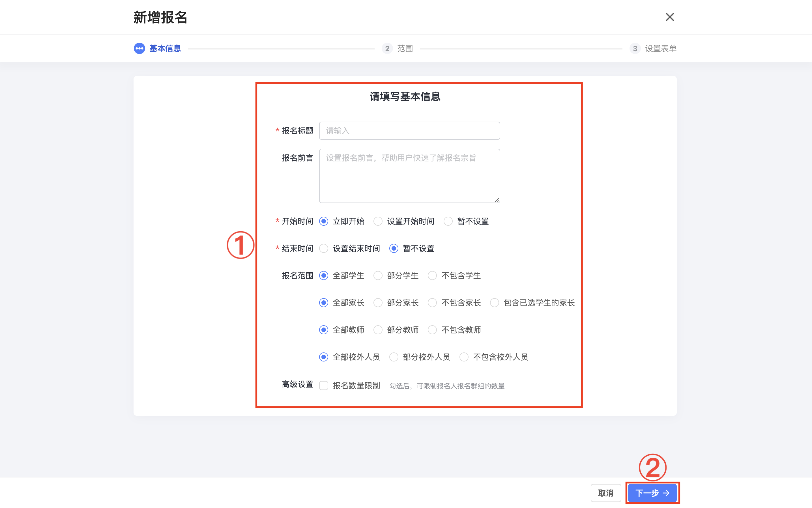Click the 报名前言 field label
This screenshot has width=812, height=508.
tap(297, 158)
